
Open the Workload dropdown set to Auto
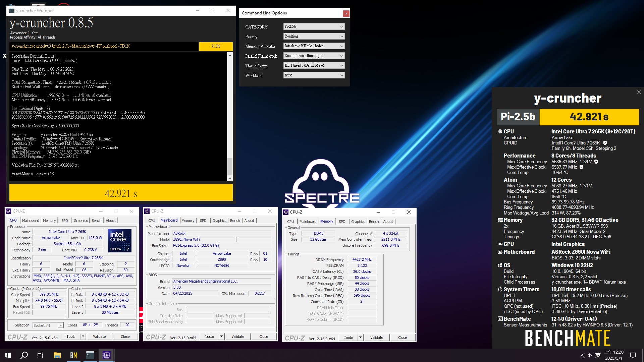point(314,75)
